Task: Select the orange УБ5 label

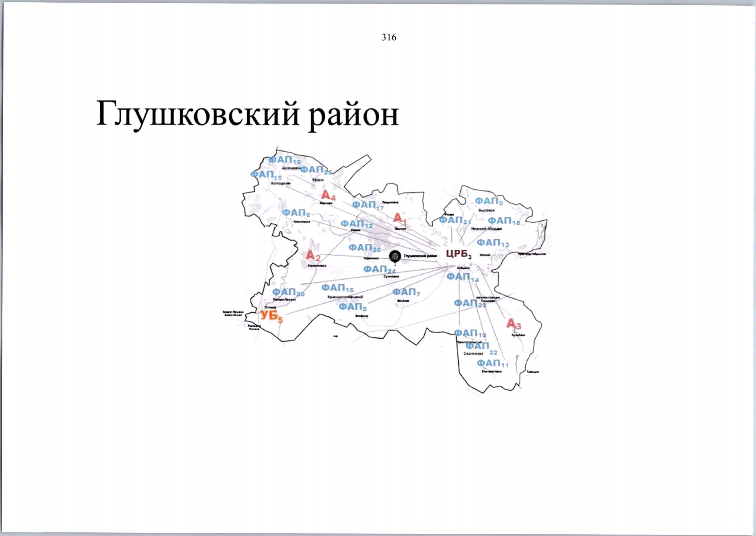Action: 271,316
